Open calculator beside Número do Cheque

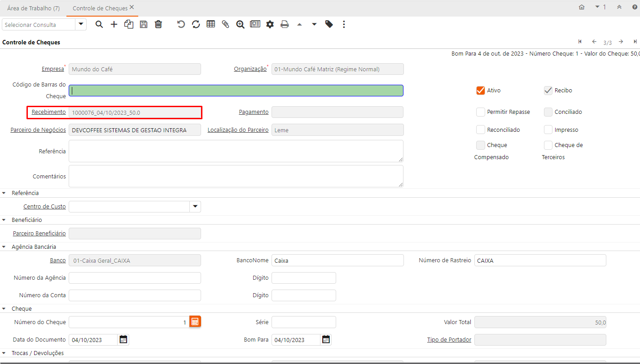point(195,322)
